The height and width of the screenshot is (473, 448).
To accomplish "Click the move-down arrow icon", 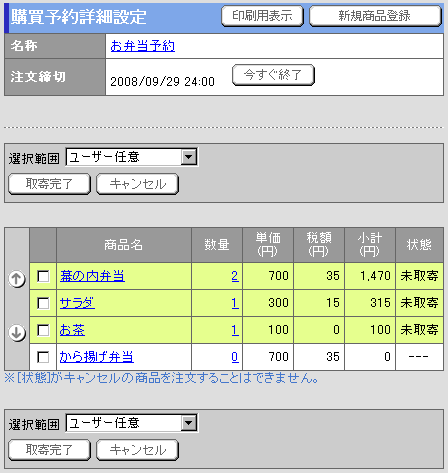I will (17, 332).
